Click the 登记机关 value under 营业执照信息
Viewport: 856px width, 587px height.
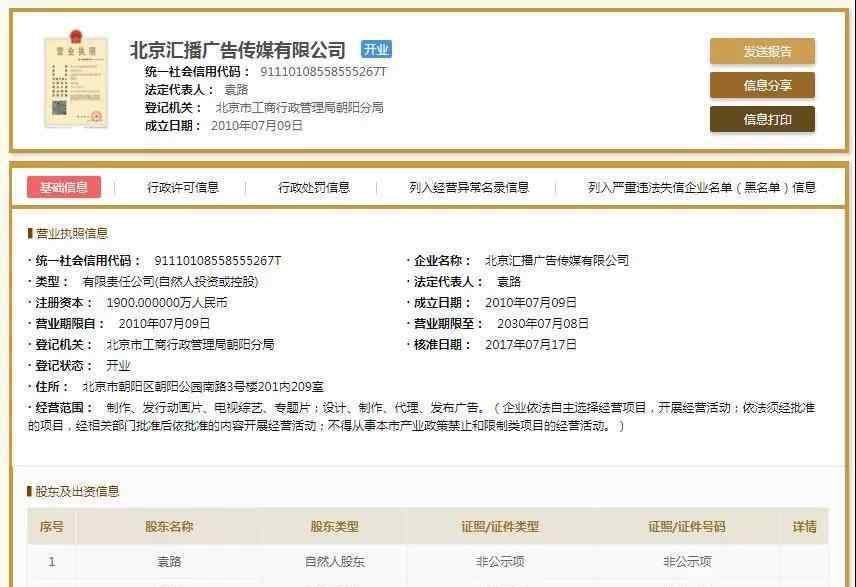(190, 345)
